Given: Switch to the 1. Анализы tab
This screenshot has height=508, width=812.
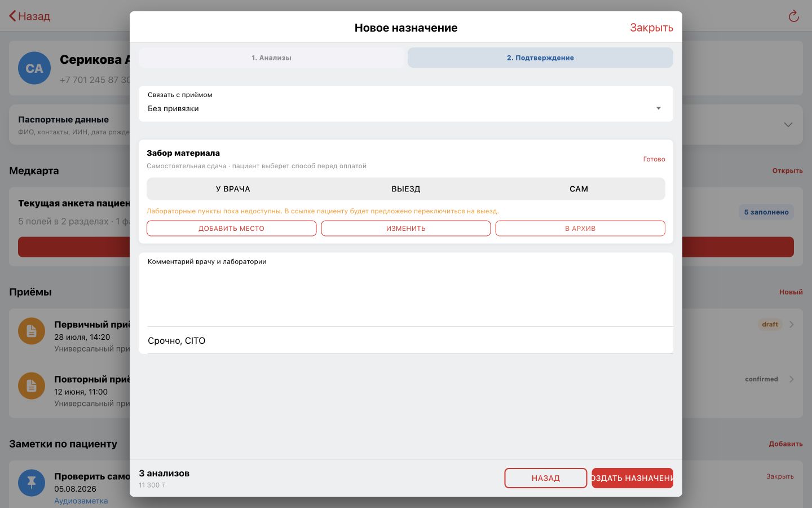Looking at the screenshot, I should [x=272, y=58].
